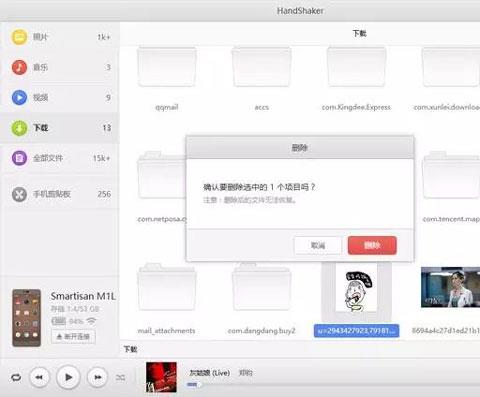This screenshot has height=397, width=480.
Task: Open the com.Kingdee.Express folder
Action: [356, 68]
